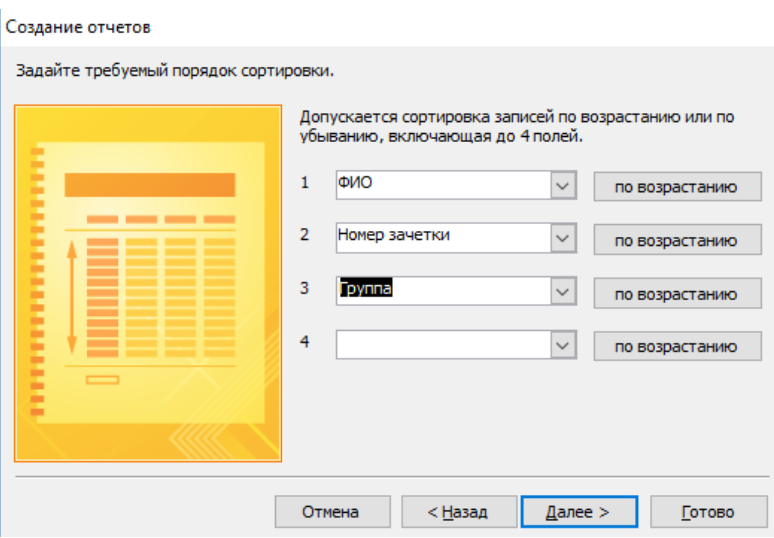Click inside the ФИО sort field box
This screenshot has height=538, width=774.
click(442, 186)
